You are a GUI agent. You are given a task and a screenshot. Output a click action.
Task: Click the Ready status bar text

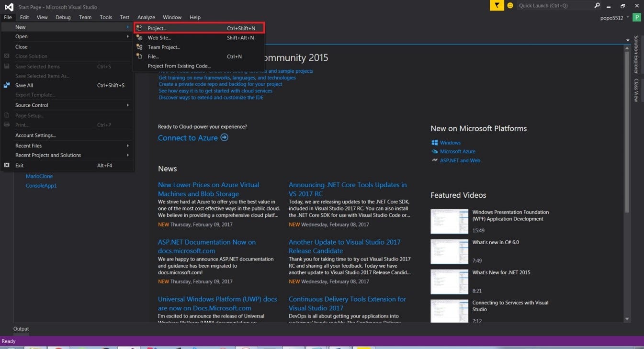tap(9, 341)
